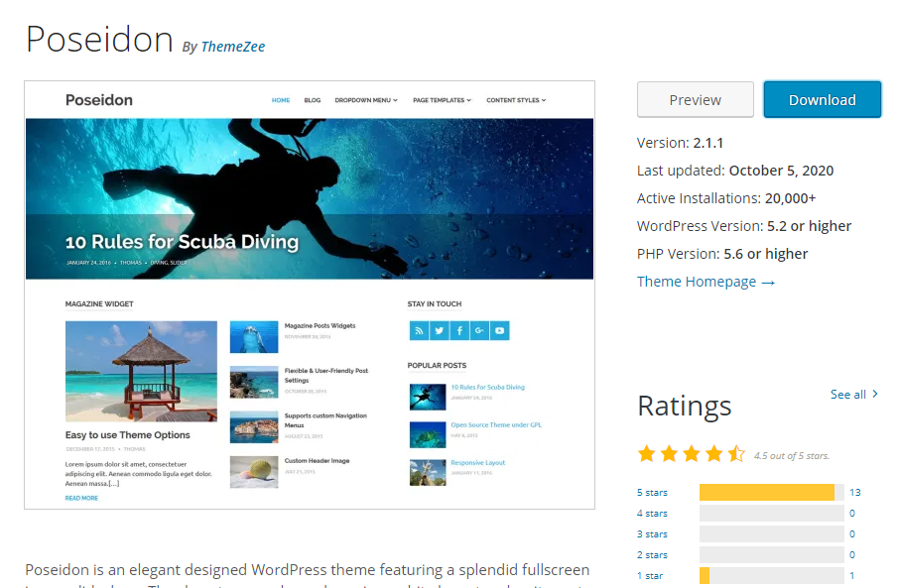Open the Dropdown Menu in theme preview
899x588 pixels.
[x=366, y=100]
